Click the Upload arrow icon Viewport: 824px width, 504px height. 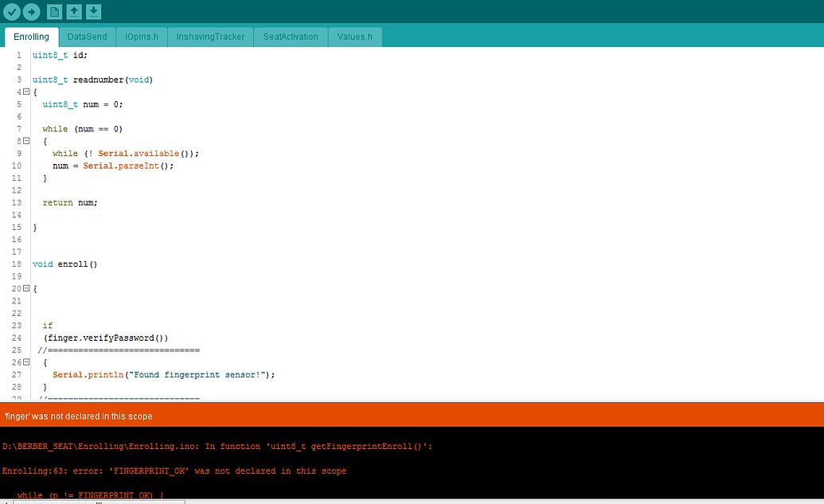click(x=31, y=12)
